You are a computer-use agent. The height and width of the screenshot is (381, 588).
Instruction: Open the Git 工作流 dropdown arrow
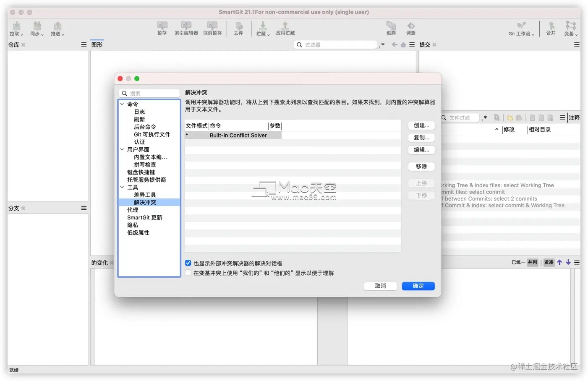[533, 35]
